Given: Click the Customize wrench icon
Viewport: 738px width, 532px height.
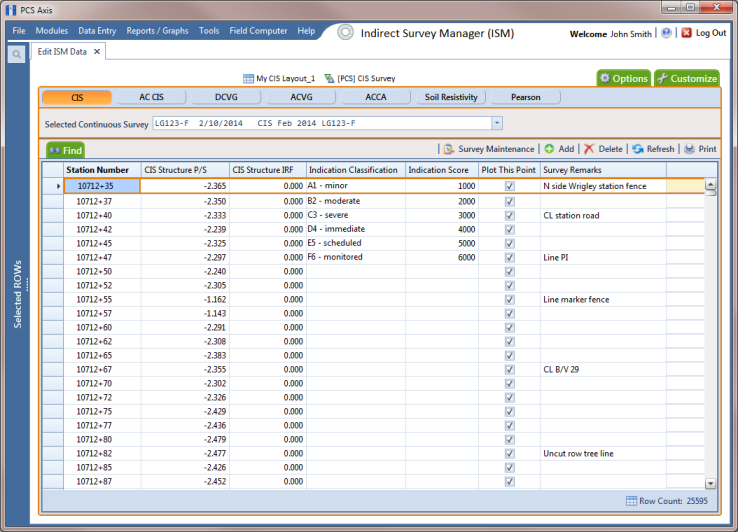Looking at the screenshot, I should coord(663,78).
